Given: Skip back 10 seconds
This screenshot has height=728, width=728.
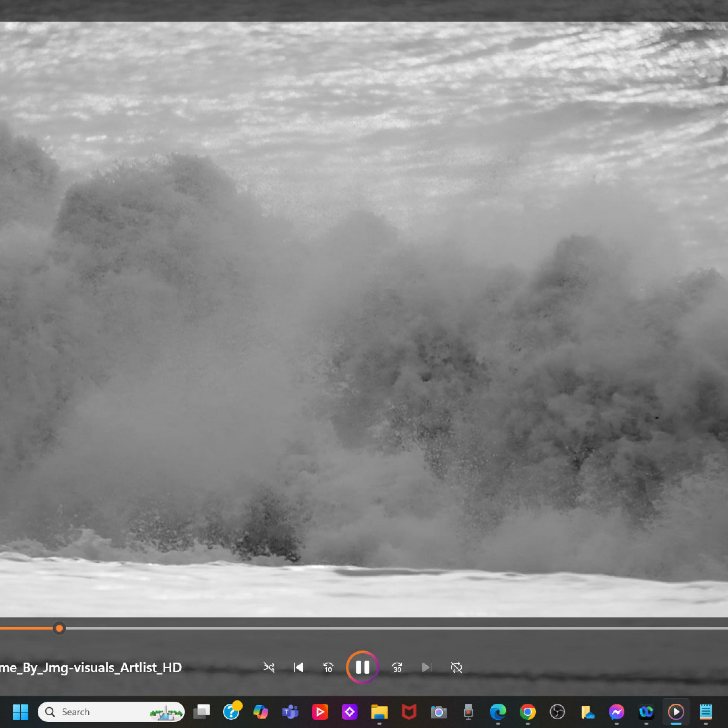Looking at the screenshot, I should 328,667.
